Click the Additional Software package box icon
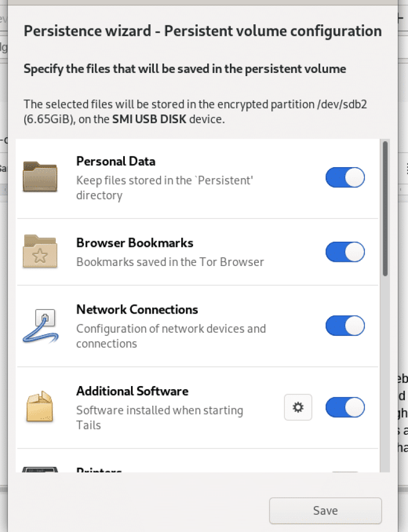408x532 pixels. pos(40,407)
